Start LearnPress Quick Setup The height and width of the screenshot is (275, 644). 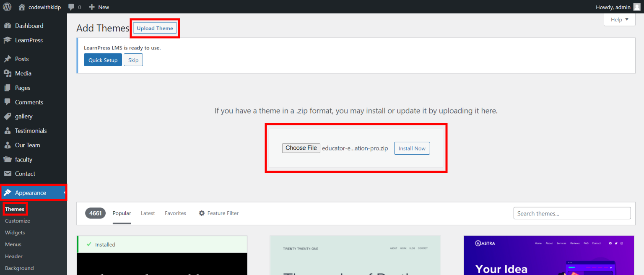tap(103, 60)
